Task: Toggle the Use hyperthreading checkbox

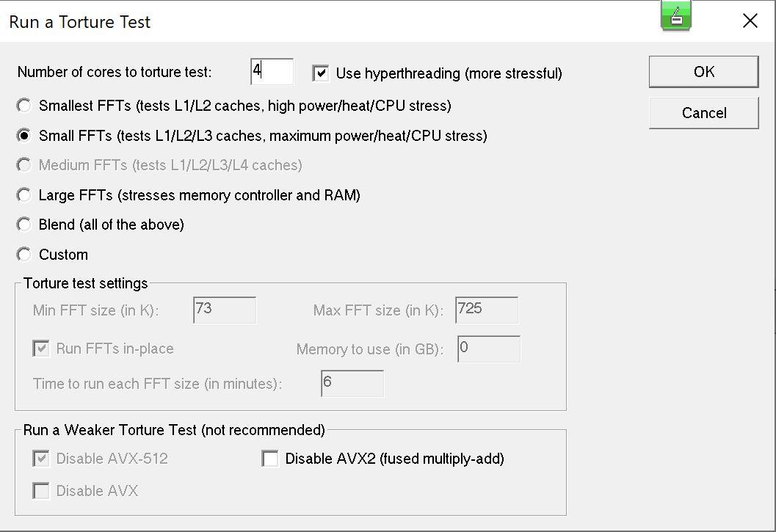Action: pyautogui.click(x=321, y=73)
